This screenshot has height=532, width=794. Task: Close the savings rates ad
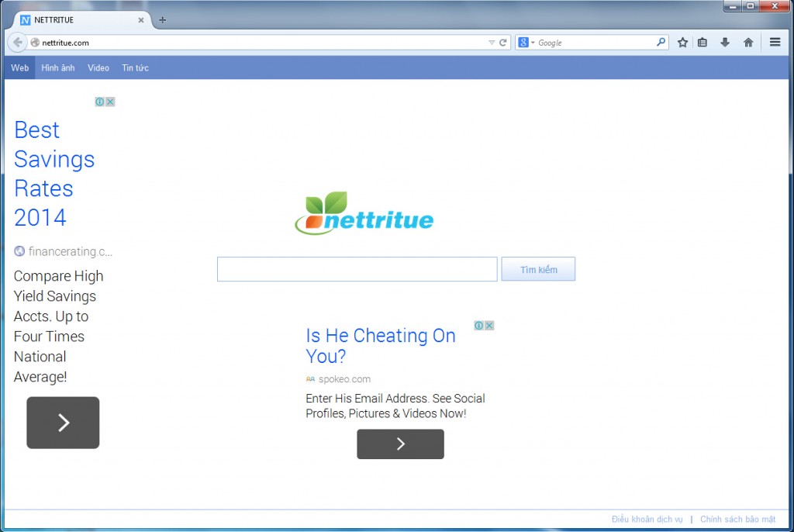coord(110,102)
